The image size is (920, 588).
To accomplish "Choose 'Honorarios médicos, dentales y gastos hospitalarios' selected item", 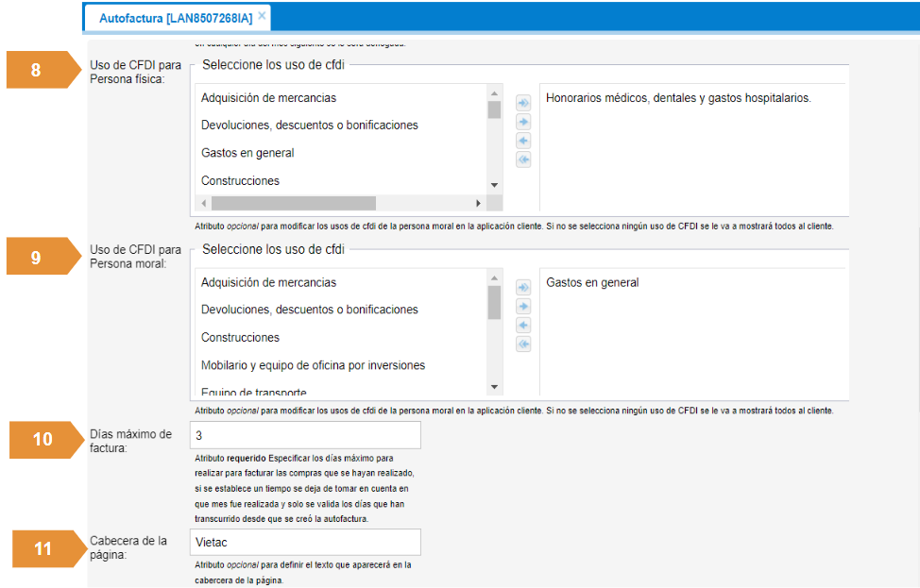I will pyautogui.click(x=678, y=97).
